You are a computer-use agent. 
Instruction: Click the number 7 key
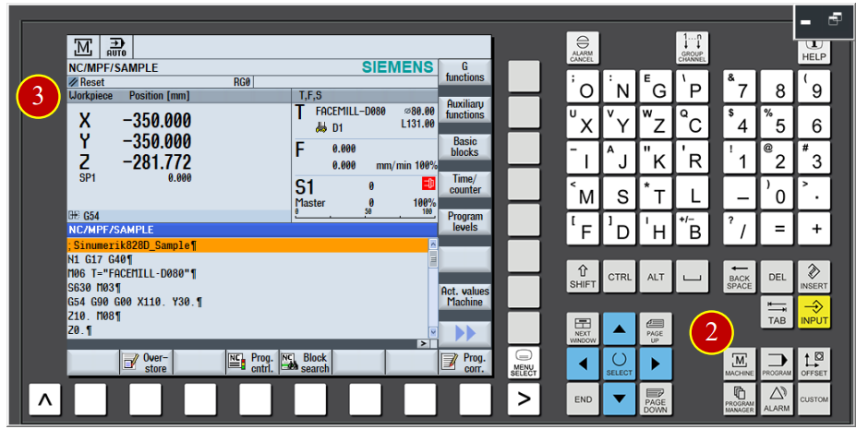tap(740, 87)
